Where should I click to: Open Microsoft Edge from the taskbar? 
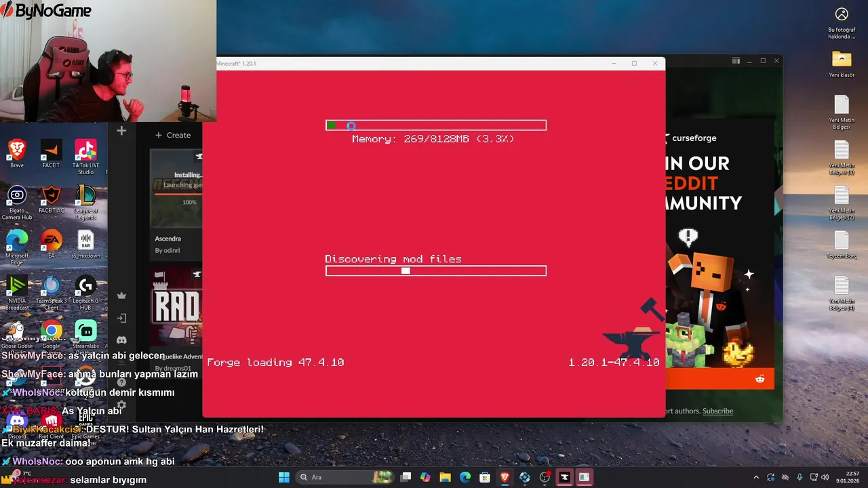(x=465, y=477)
